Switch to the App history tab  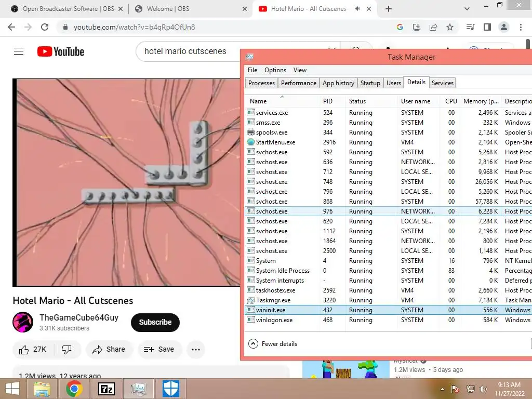(338, 83)
